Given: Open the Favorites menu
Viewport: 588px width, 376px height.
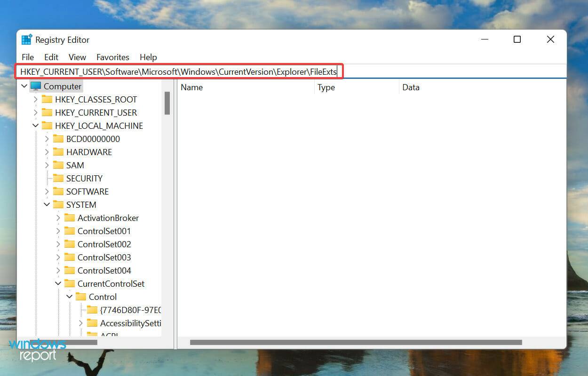Looking at the screenshot, I should 113,57.
